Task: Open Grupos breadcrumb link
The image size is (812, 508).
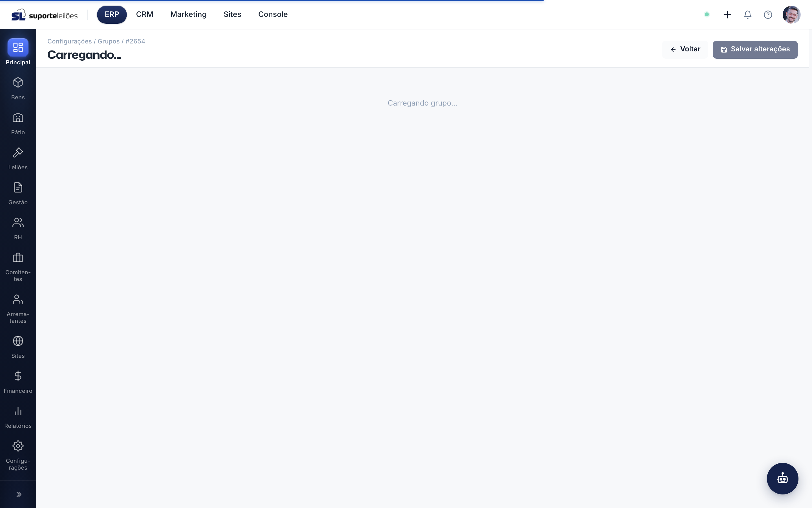Action: click(x=108, y=41)
